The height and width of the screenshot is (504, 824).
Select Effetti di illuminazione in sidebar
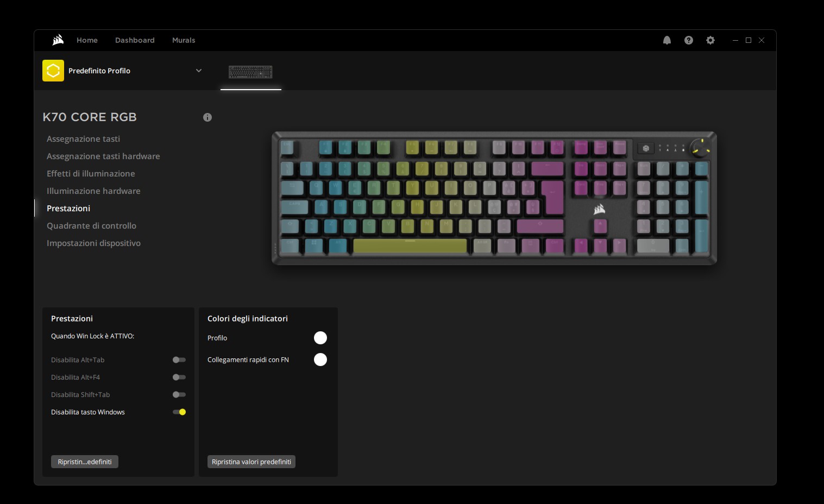[x=91, y=174]
